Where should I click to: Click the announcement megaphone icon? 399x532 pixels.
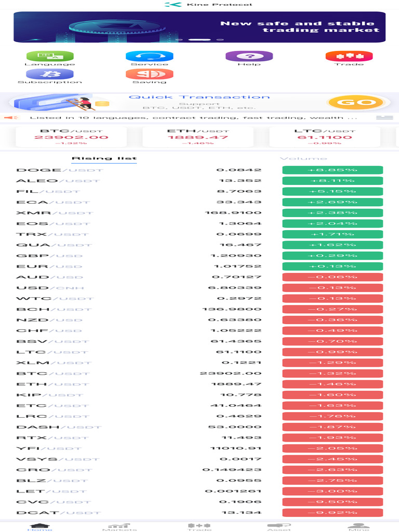pos(11,117)
